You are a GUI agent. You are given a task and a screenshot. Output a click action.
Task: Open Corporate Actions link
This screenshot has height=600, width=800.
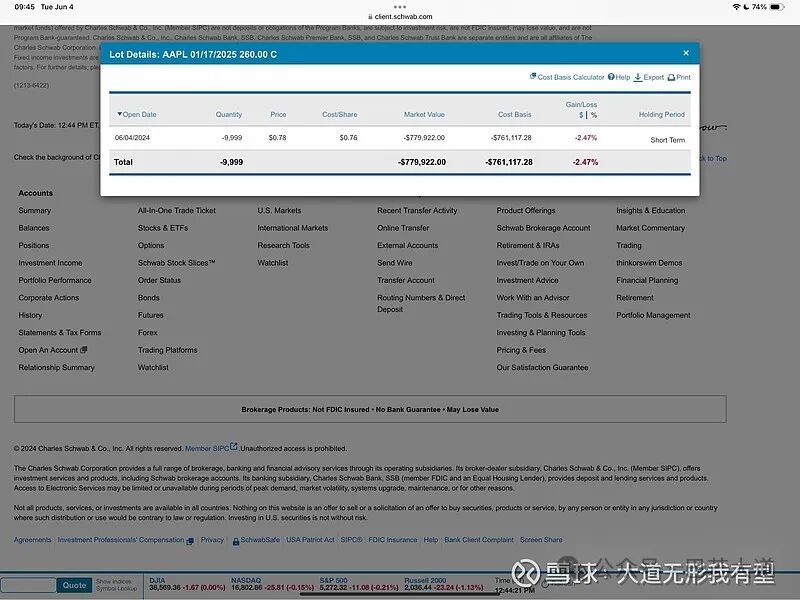click(48, 297)
